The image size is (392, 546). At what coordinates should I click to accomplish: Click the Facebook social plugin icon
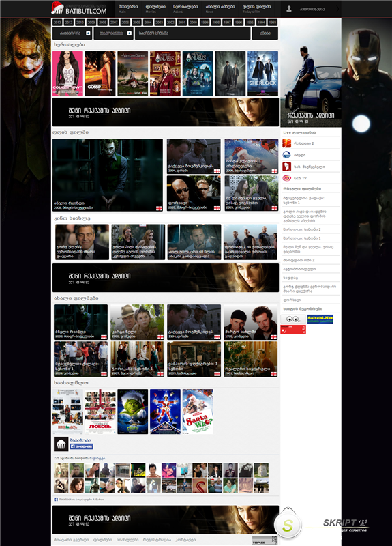(x=56, y=500)
